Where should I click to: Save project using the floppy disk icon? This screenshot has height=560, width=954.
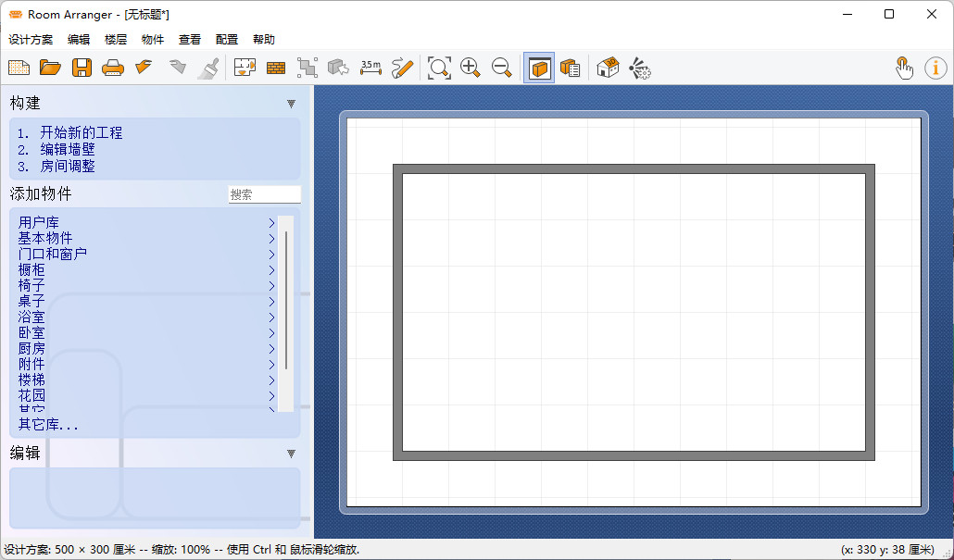pyautogui.click(x=82, y=68)
